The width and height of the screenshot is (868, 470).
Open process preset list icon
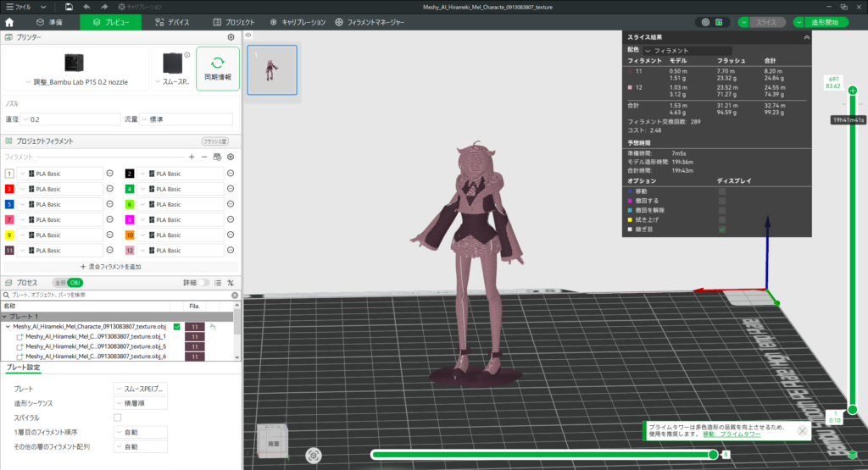coord(218,283)
